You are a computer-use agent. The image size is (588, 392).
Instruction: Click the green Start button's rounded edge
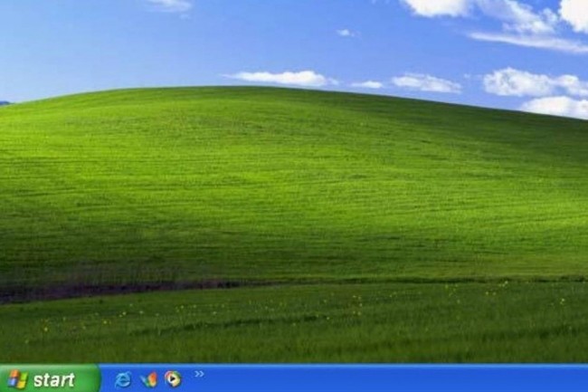[94, 379]
